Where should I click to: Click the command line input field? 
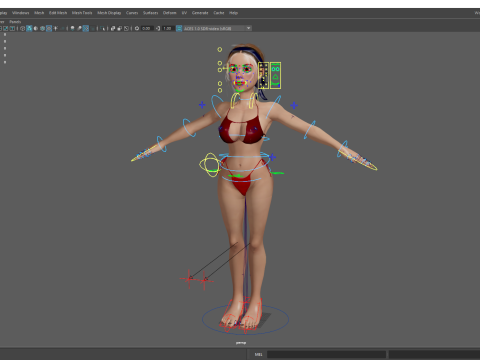(326, 354)
